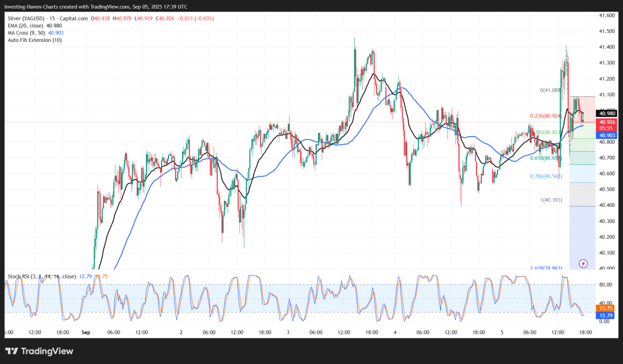Click the black 40.980 EMA price label
623x364 pixels.
click(x=606, y=114)
